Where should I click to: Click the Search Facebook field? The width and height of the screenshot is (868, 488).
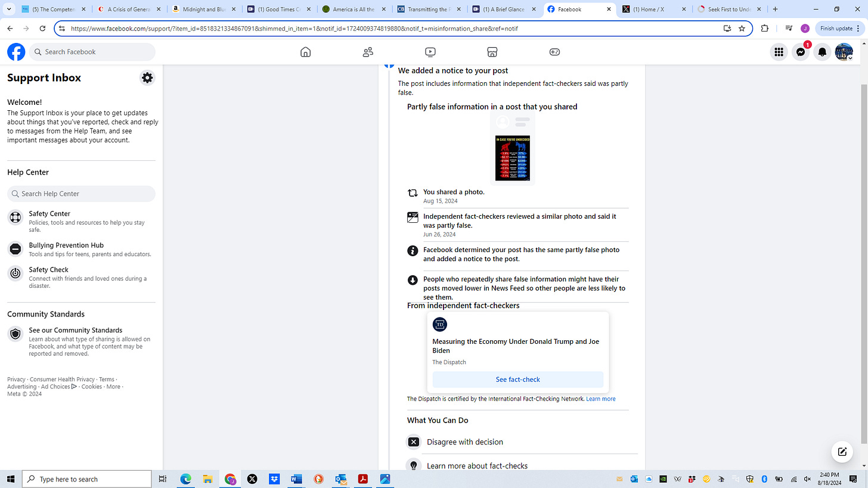point(92,52)
